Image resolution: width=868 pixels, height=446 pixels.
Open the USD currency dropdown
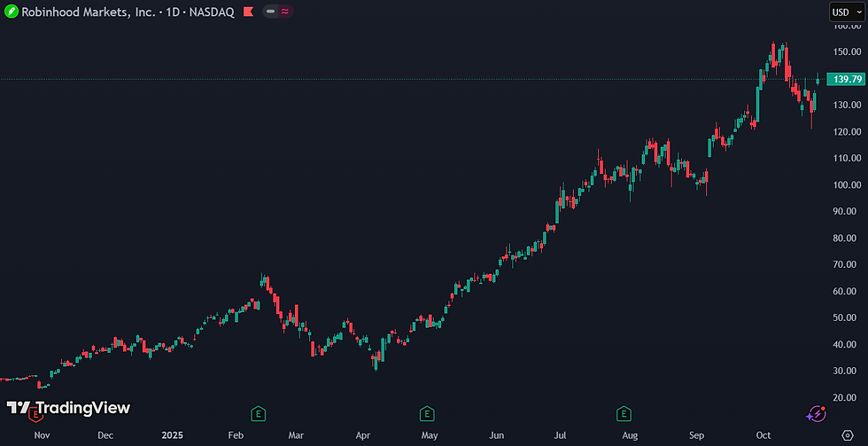tap(847, 12)
